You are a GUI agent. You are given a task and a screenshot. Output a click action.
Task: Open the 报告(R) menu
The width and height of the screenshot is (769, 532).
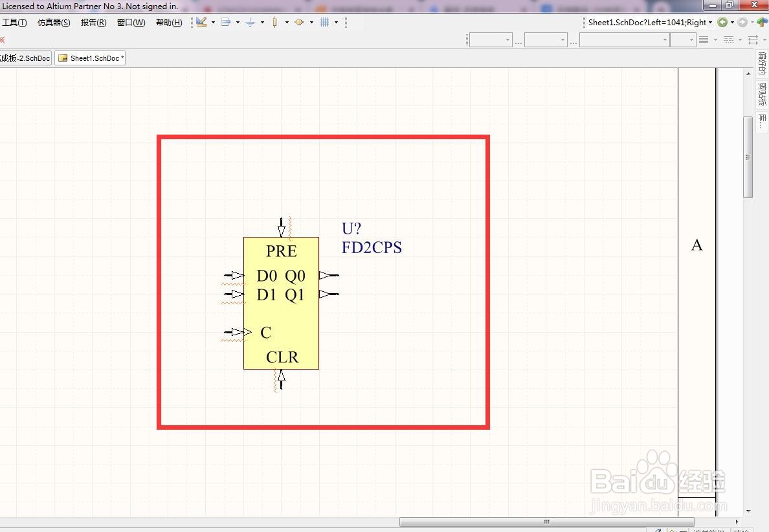pos(94,22)
